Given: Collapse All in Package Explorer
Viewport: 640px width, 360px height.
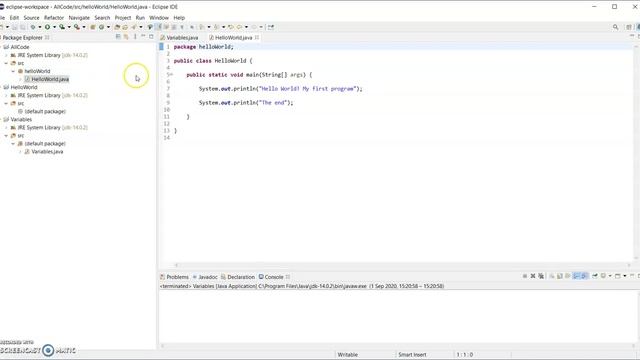Looking at the screenshot, I should click(x=118, y=37).
